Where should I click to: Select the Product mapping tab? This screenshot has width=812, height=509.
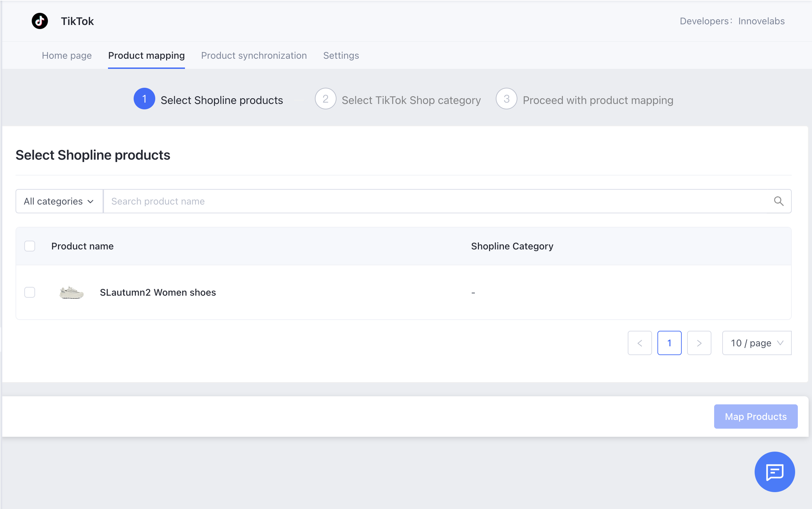[x=146, y=55]
